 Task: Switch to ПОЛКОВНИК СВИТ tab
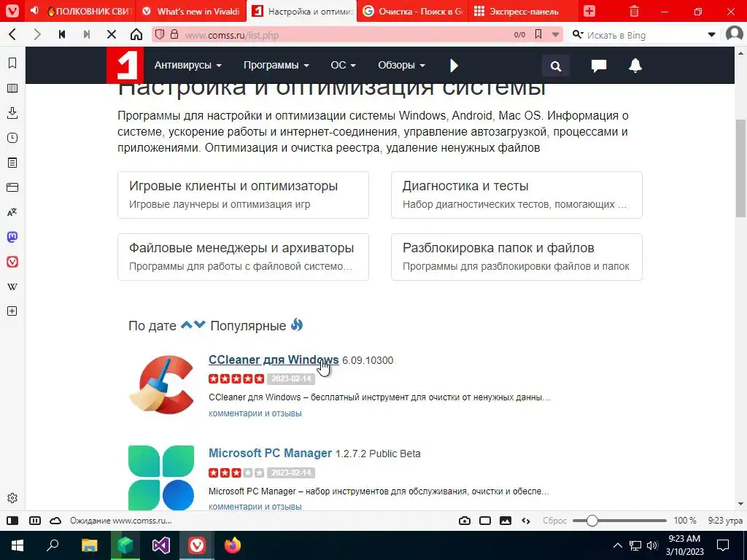(88, 11)
